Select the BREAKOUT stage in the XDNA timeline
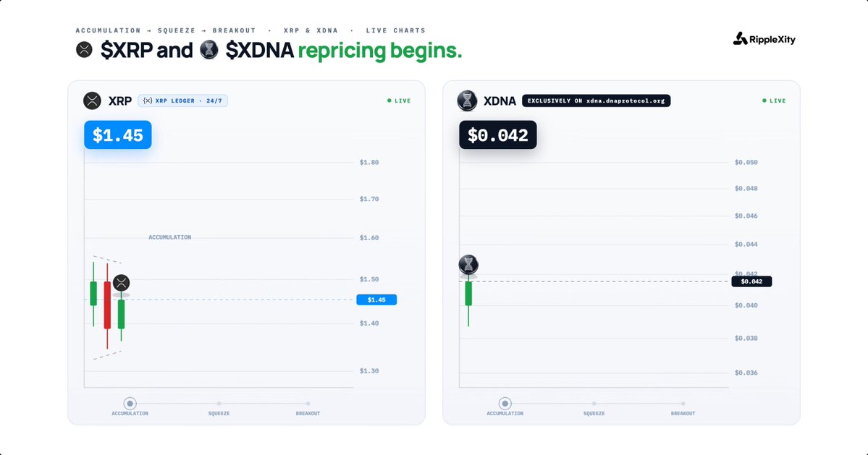This screenshot has width=868, height=455. pos(683,409)
